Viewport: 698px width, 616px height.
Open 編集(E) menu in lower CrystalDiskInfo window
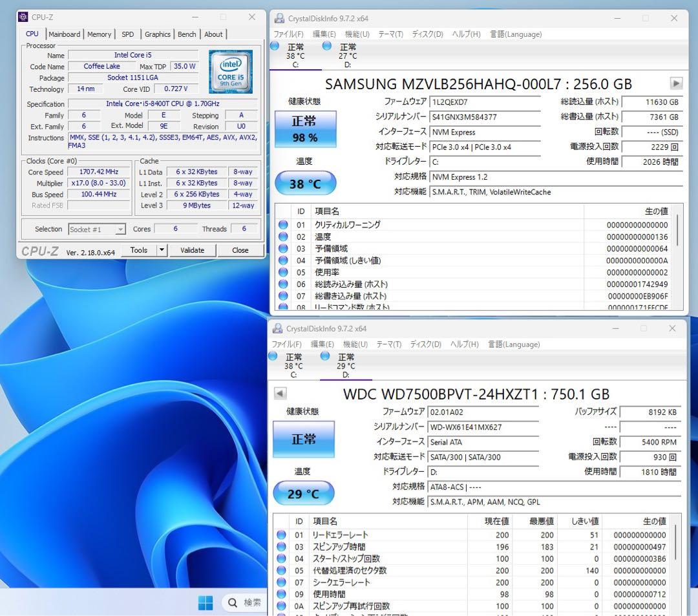[x=323, y=345]
